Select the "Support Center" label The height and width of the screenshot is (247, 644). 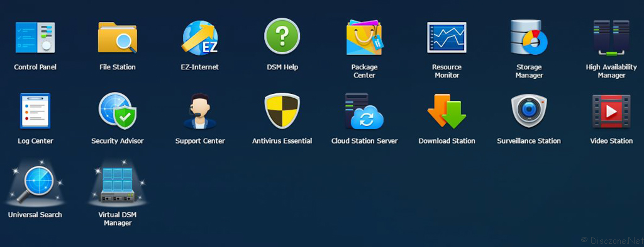point(200,141)
